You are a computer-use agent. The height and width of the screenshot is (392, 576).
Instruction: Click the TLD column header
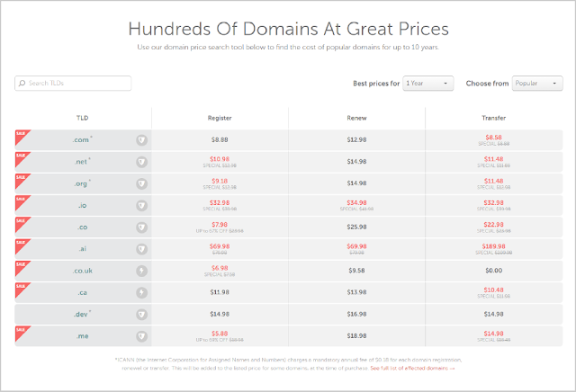83,118
